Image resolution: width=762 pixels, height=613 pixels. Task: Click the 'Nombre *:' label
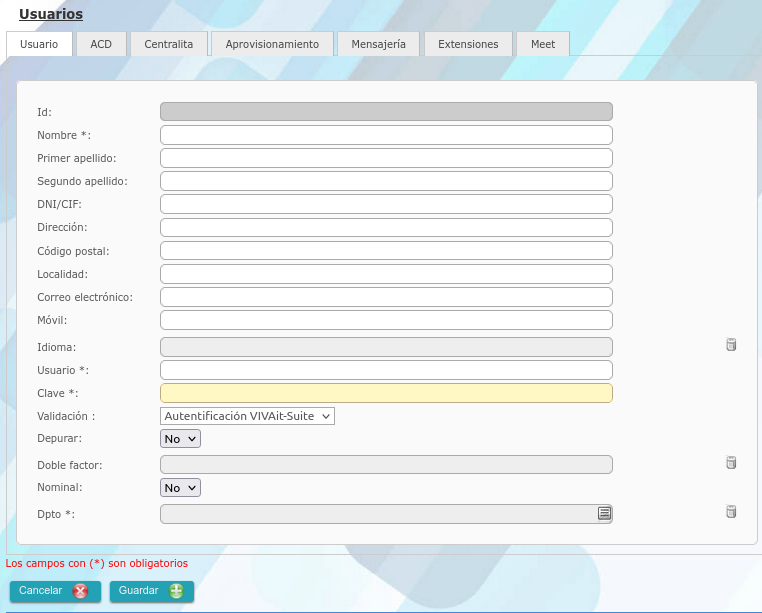(x=64, y=135)
